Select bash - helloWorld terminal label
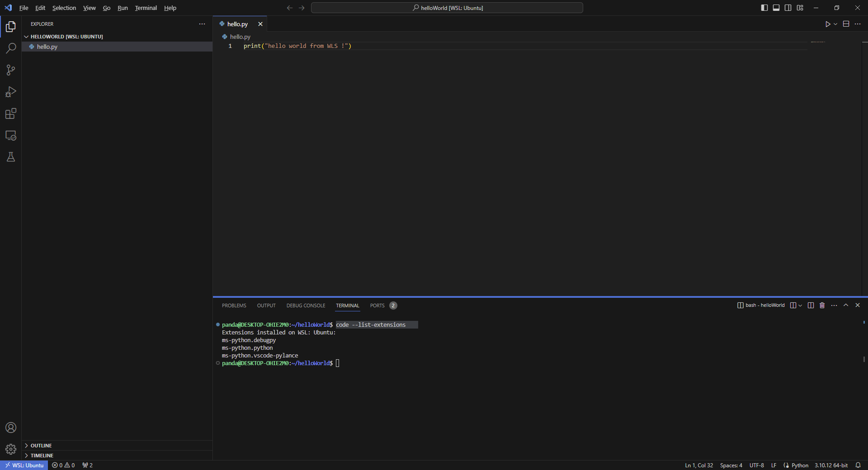The image size is (868, 470). coord(761,305)
